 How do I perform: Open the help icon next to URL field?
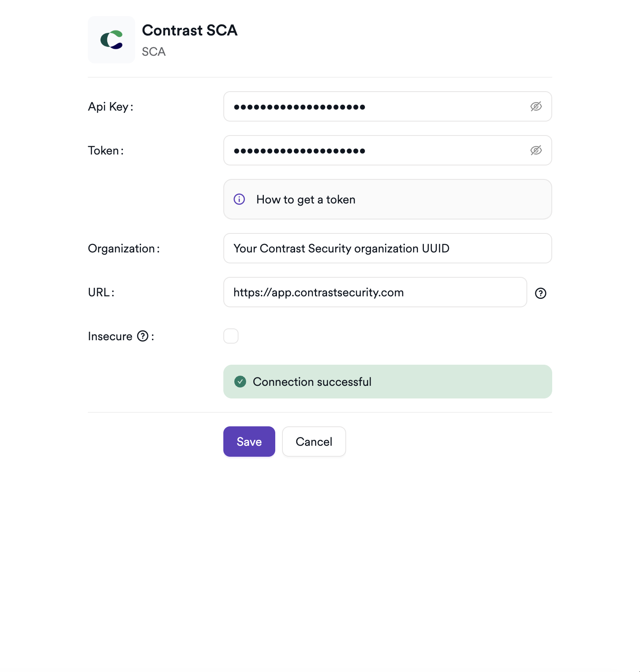540,293
